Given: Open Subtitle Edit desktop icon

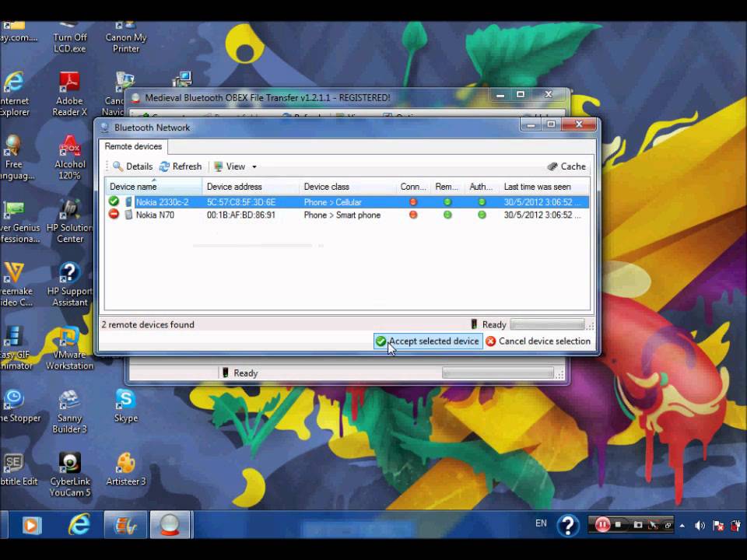Looking at the screenshot, I should [x=17, y=469].
